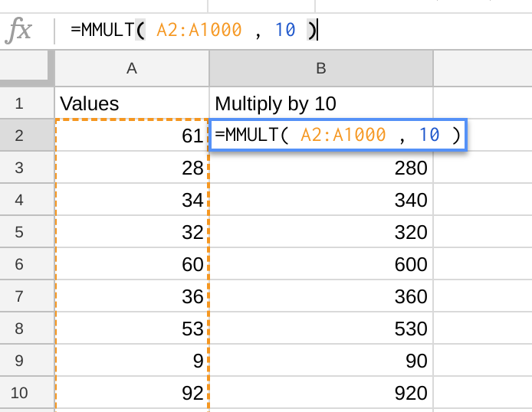Click cell containing 92
The image size is (532, 412).
point(132,393)
